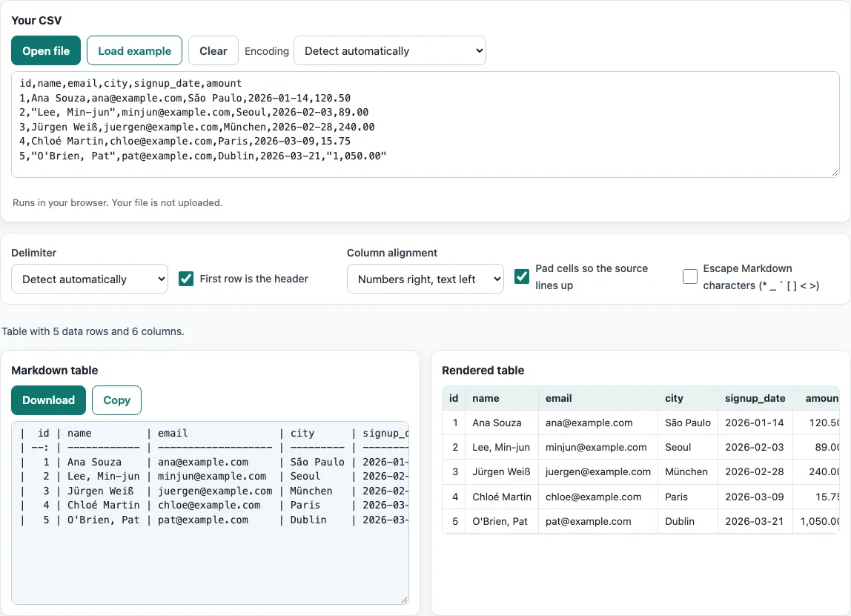Select 'O'Brien, Pat' cell in rendered table
This screenshot has height=616, width=851.
(501, 521)
